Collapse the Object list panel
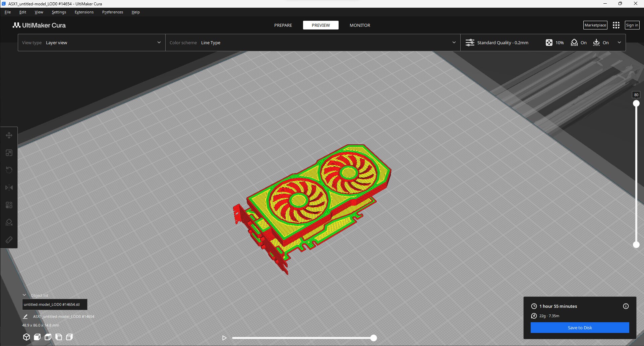 click(x=24, y=295)
